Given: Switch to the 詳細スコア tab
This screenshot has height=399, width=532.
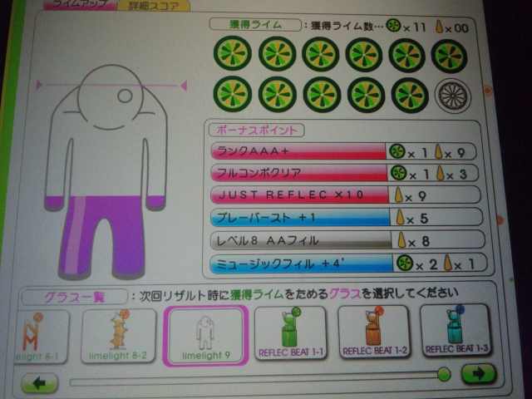Looking at the screenshot, I should coord(153,6).
